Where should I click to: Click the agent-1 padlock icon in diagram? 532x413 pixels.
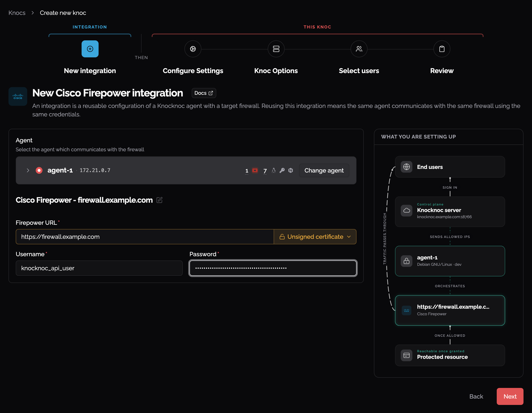coord(406,261)
